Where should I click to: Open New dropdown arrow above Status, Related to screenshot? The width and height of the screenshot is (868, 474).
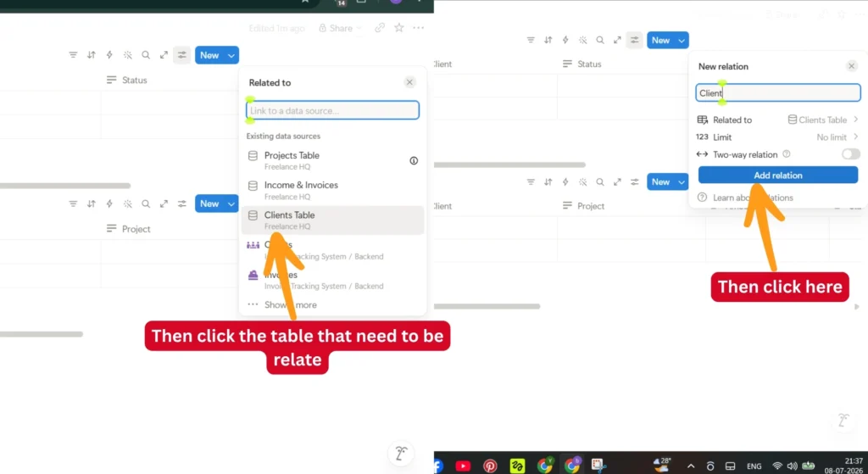coord(231,55)
